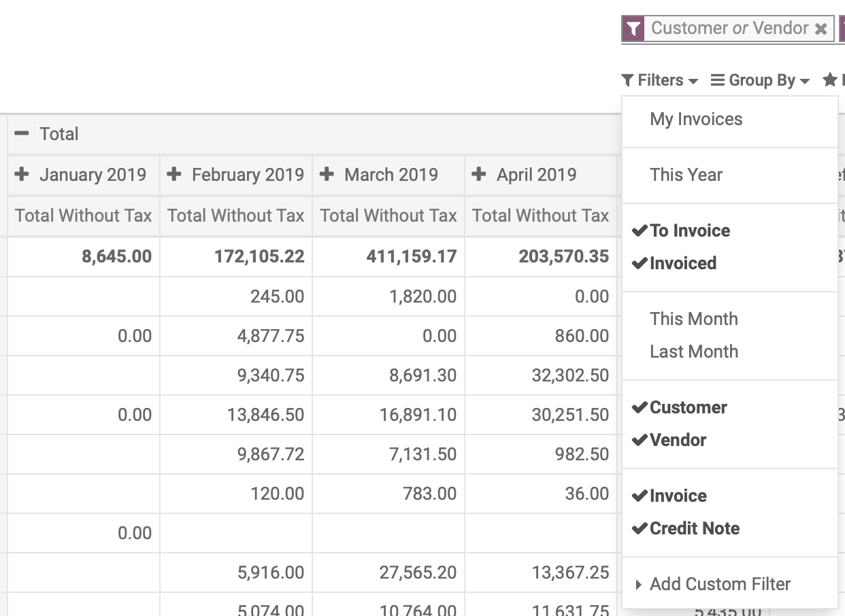Select the My Invoices filter

(x=729, y=119)
